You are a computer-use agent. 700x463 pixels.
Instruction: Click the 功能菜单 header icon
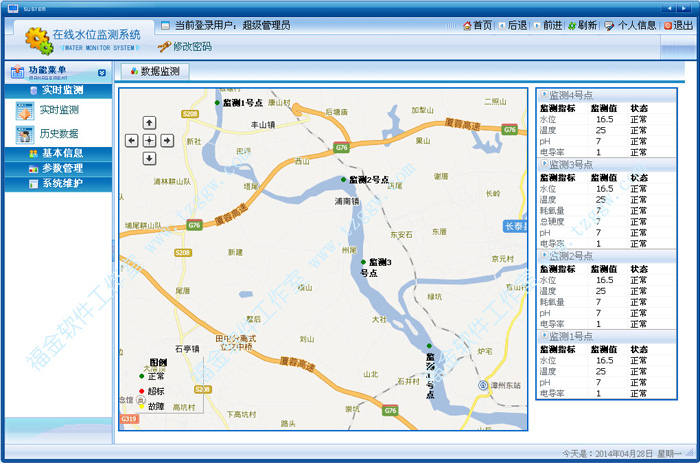(x=17, y=71)
